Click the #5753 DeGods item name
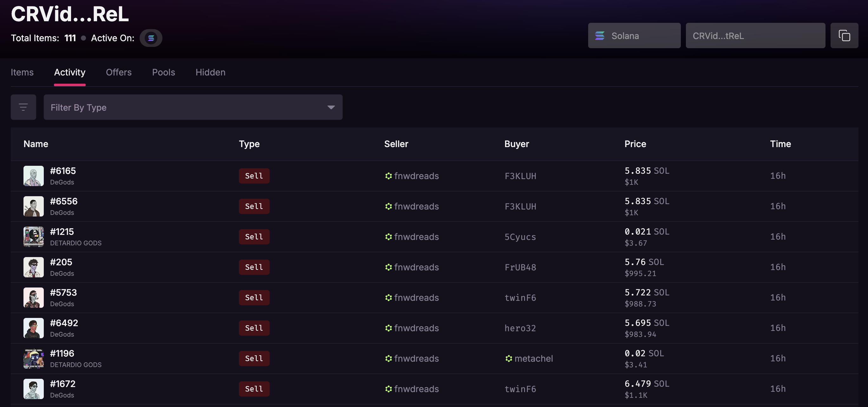 tap(63, 293)
